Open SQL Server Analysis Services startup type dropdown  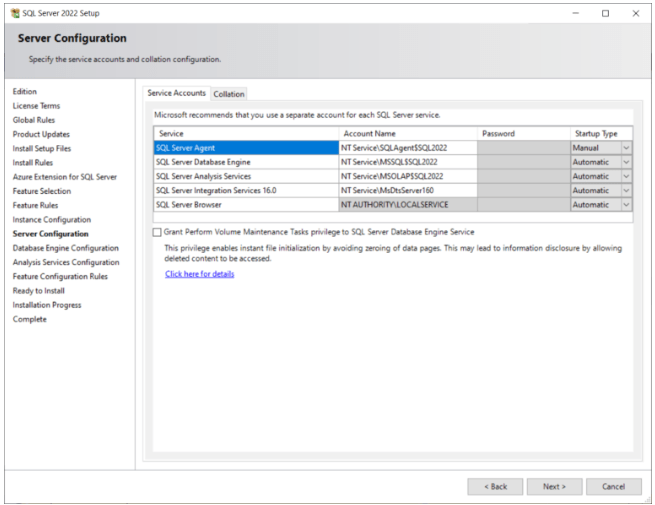[x=626, y=176]
